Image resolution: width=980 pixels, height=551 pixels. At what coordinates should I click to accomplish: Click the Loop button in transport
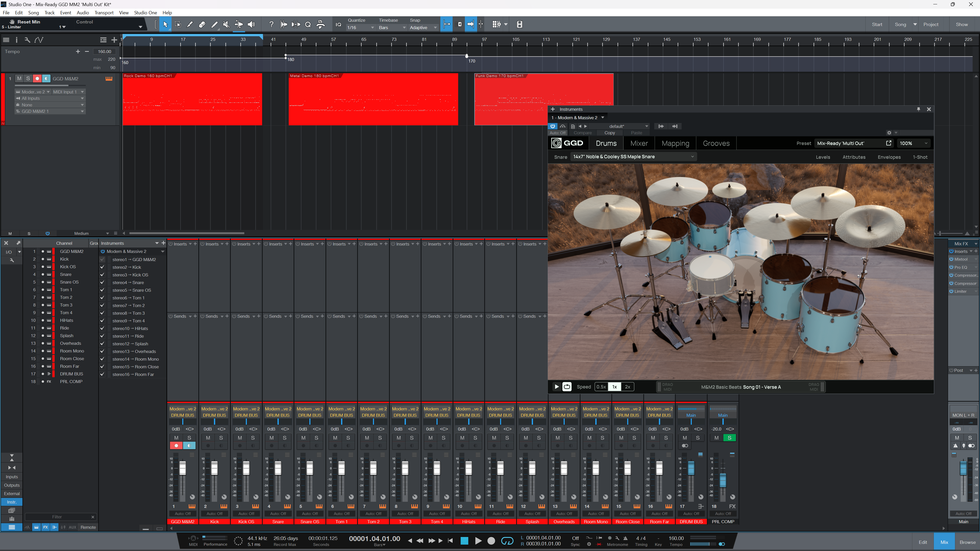[507, 541]
